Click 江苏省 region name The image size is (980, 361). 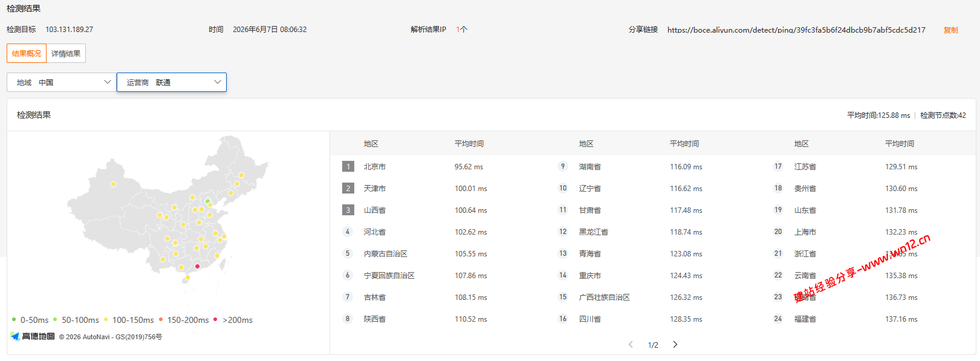point(805,167)
